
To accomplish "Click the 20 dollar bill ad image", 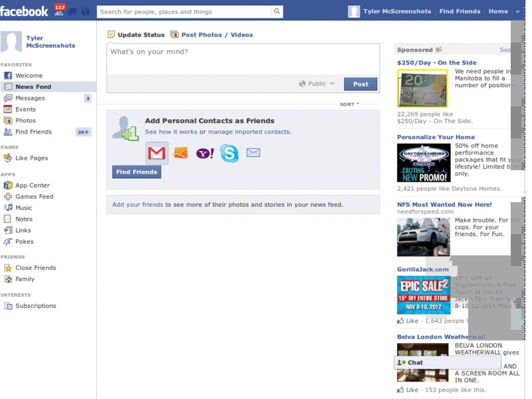I will pyautogui.click(x=422, y=88).
